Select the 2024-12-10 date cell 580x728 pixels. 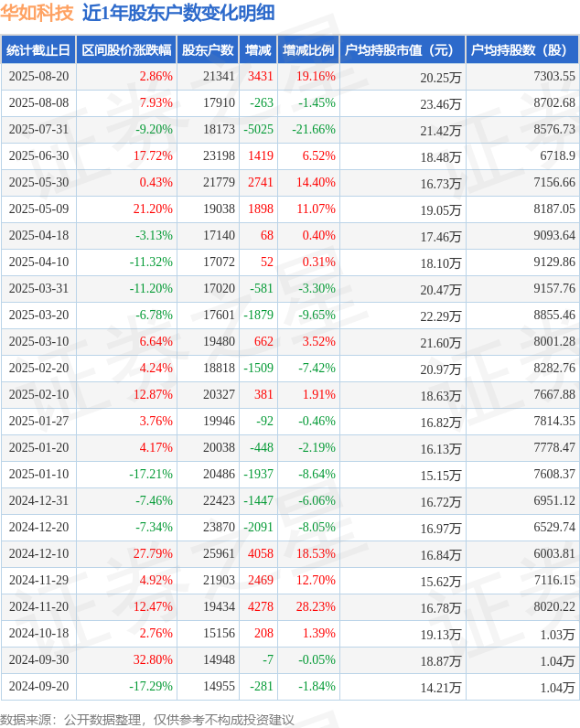coord(38,553)
